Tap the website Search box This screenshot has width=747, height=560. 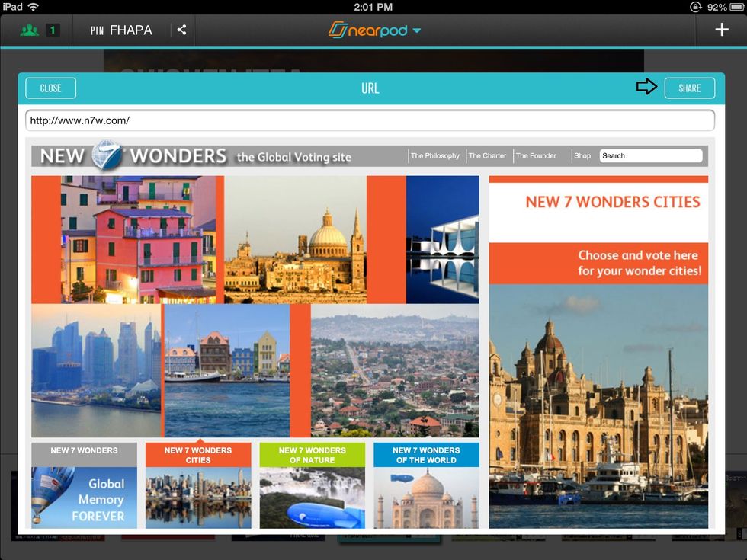coord(651,155)
